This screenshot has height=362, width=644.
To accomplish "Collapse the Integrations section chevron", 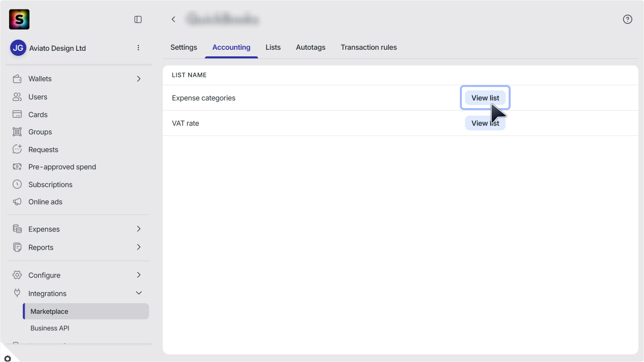I will pyautogui.click(x=139, y=293).
